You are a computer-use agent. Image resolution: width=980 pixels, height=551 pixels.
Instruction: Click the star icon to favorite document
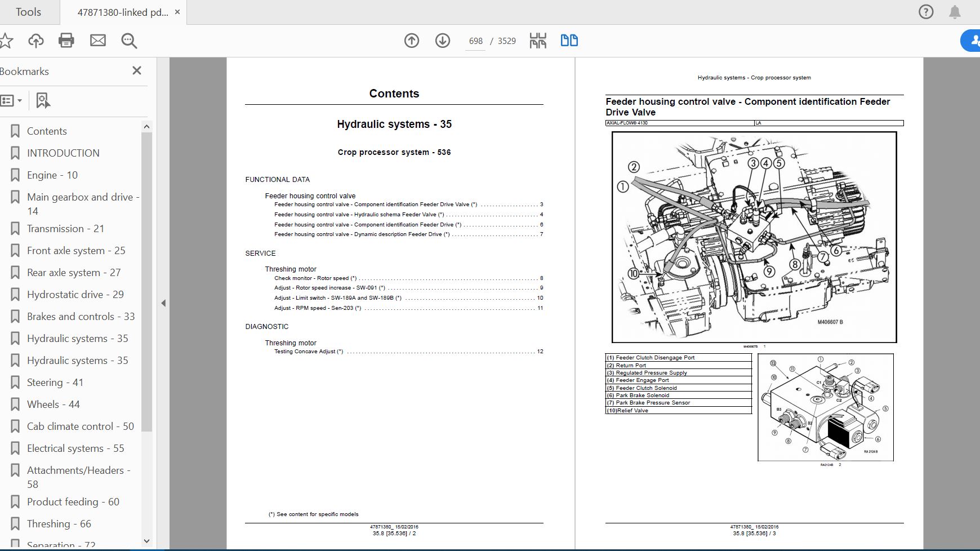7,40
